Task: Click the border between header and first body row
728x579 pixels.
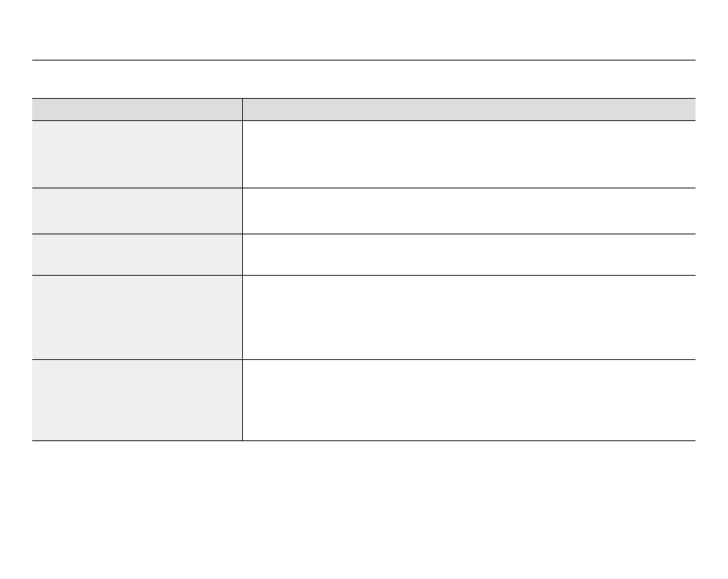Action: pyautogui.click(x=363, y=121)
